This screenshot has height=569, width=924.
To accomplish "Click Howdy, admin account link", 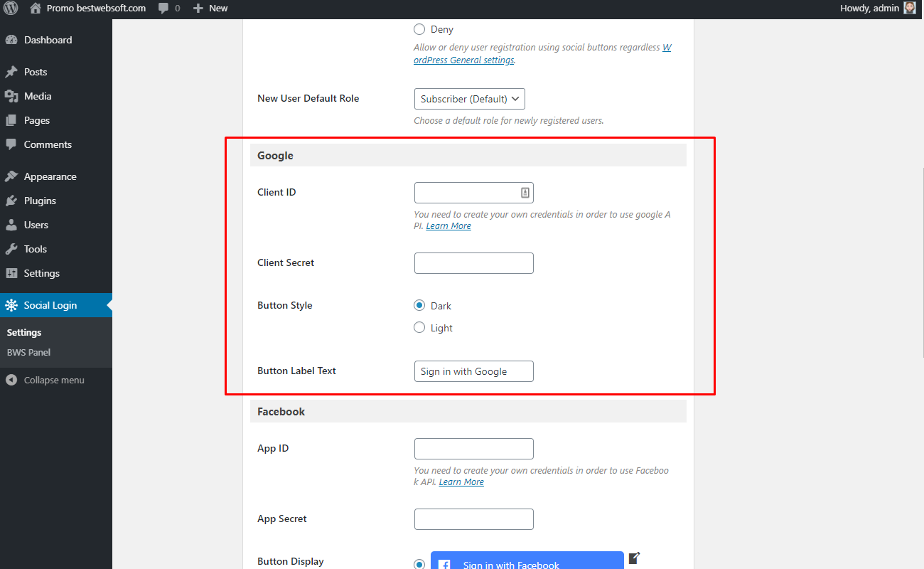I will (x=869, y=9).
